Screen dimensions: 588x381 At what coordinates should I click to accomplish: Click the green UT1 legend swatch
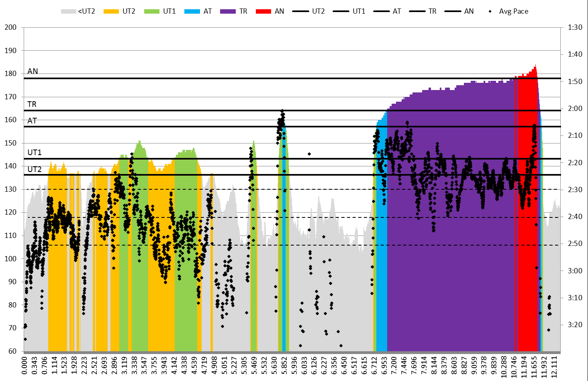point(152,11)
